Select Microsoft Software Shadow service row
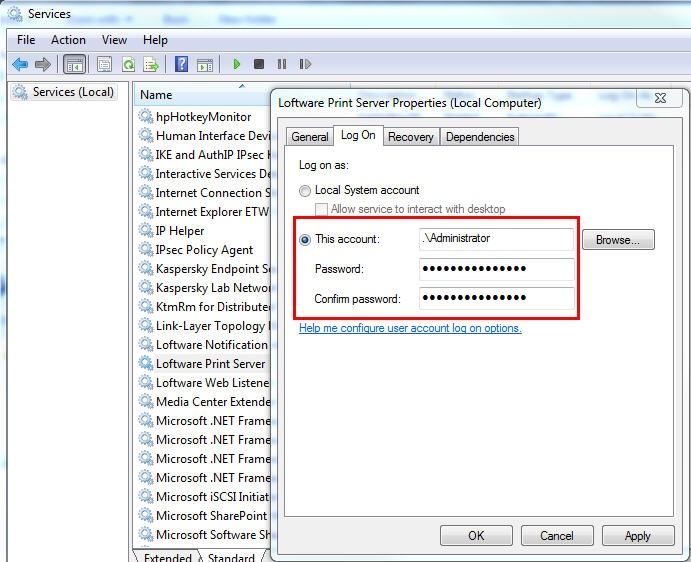This screenshot has width=691, height=562. point(203,534)
